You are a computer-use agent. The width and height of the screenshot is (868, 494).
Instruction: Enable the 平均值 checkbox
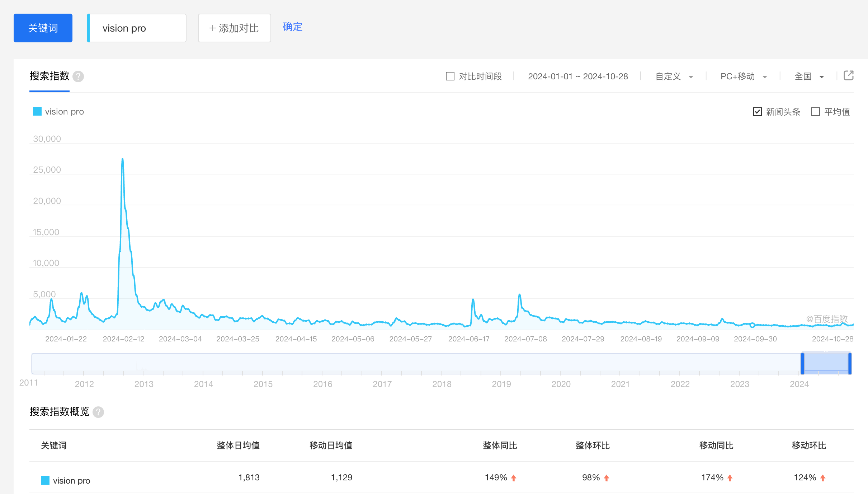815,112
